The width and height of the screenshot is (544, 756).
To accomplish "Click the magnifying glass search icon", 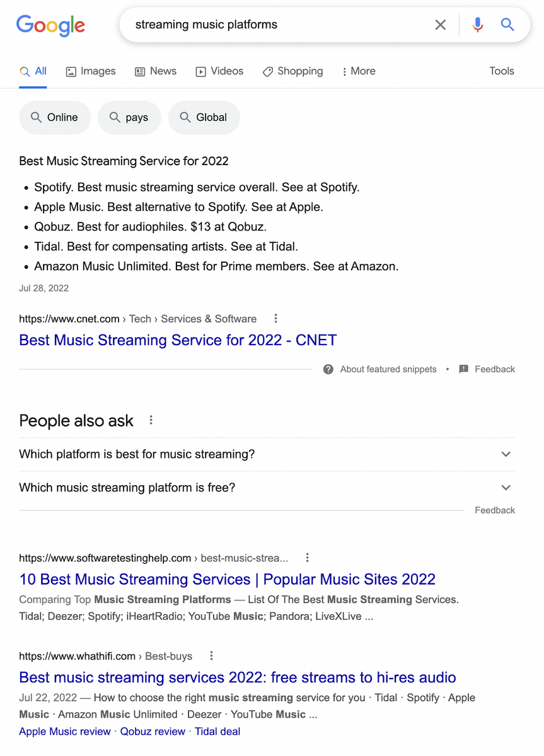I will [x=507, y=25].
